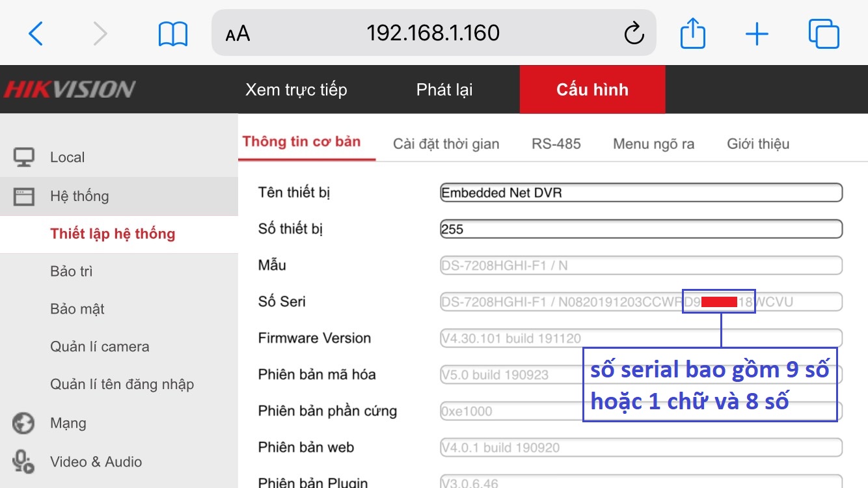868x488 pixels.
Task: Click the Phiên bản mã hóa field
Action: (x=641, y=375)
